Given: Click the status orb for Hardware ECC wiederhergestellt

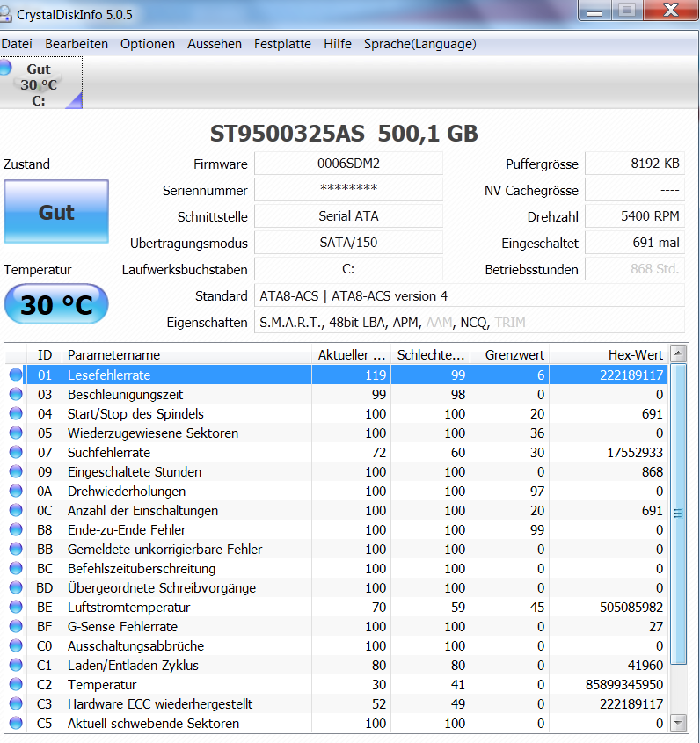Looking at the screenshot, I should point(16,703).
